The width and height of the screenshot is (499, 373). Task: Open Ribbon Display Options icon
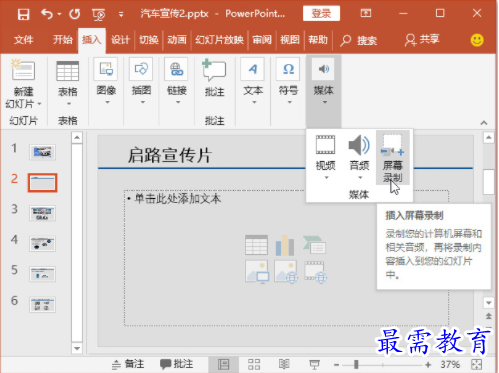366,13
